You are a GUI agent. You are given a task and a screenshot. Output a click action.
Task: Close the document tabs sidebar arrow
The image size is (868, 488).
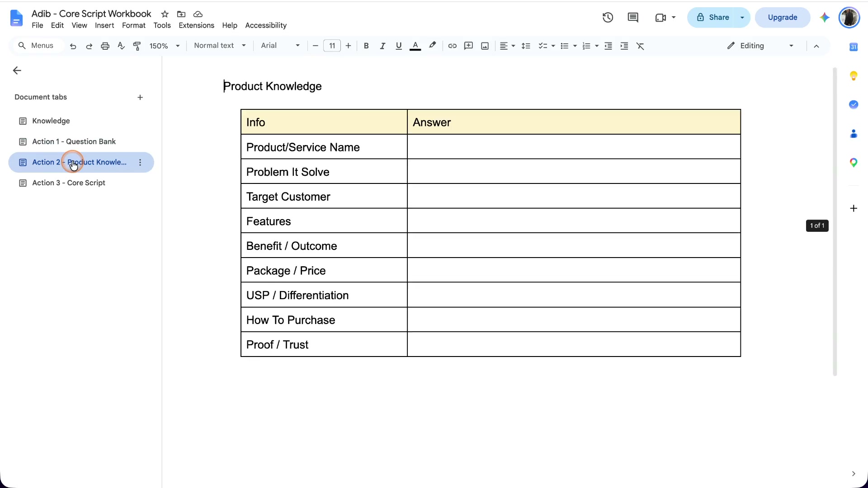(17, 70)
